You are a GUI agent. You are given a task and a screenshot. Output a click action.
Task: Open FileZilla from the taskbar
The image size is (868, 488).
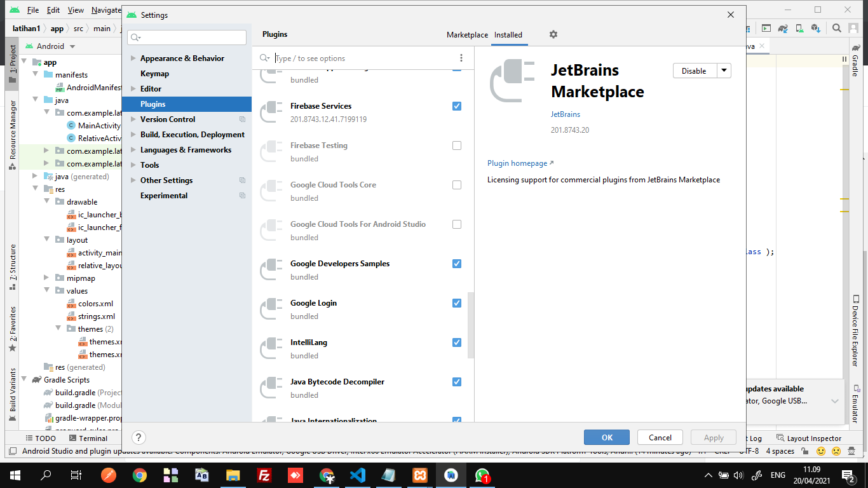[264, 475]
